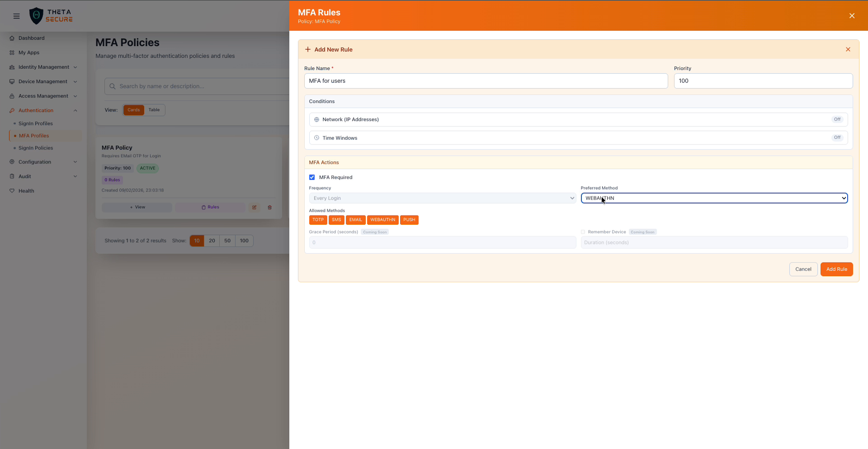Click the globe icon beside Network (IP Addresses)

click(x=316, y=119)
